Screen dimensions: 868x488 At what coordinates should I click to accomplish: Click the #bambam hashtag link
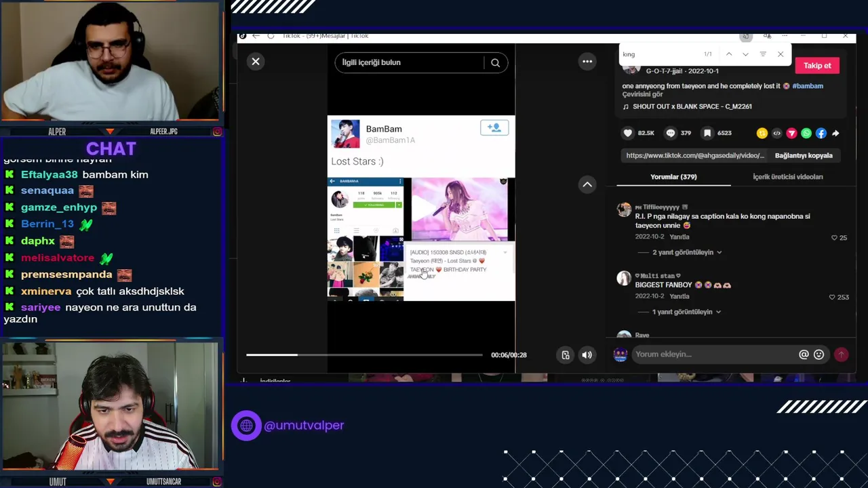808,86
